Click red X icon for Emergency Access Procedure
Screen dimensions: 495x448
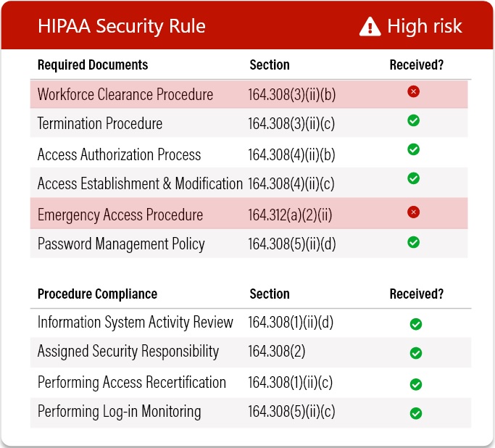click(x=413, y=212)
